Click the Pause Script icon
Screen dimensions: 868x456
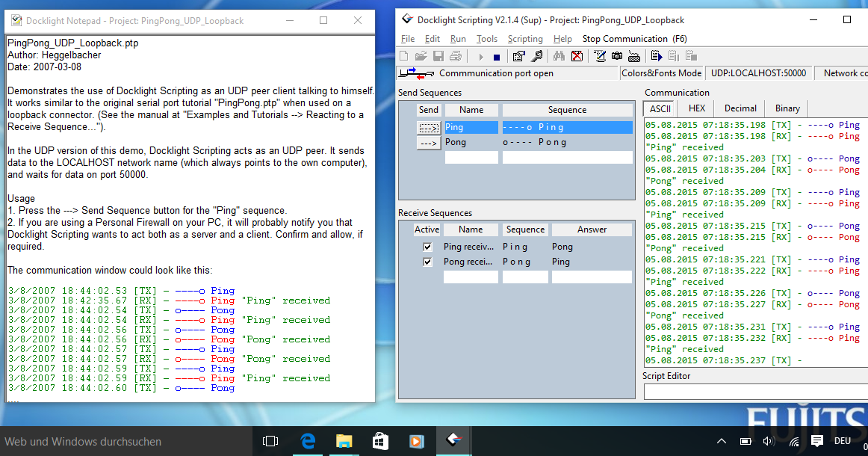pyautogui.click(x=674, y=56)
